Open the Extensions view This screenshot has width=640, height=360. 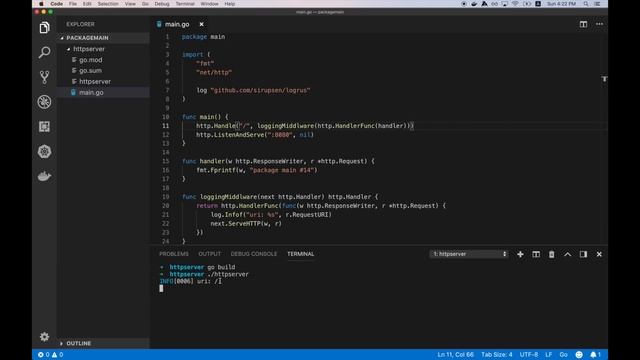(44, 127)
